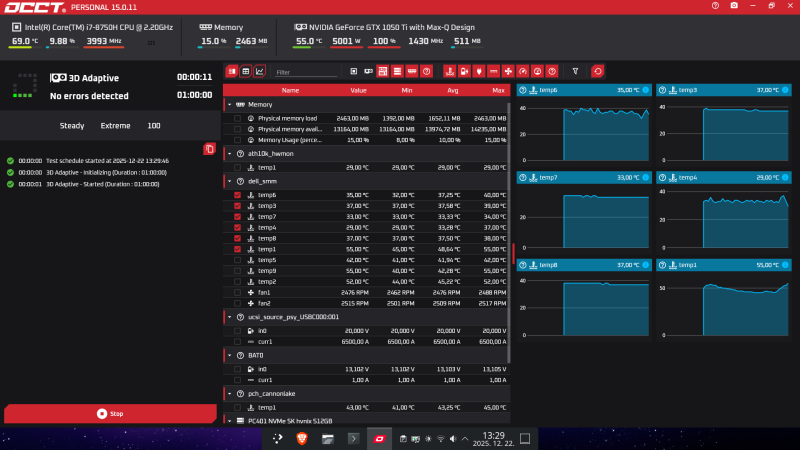Click the Extreme setting label
Screen dimensions: 800x450
(x=115, y=126)
